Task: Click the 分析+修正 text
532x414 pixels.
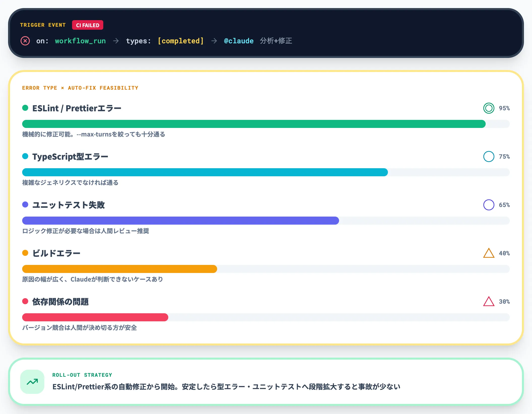Action: point(276,41)
